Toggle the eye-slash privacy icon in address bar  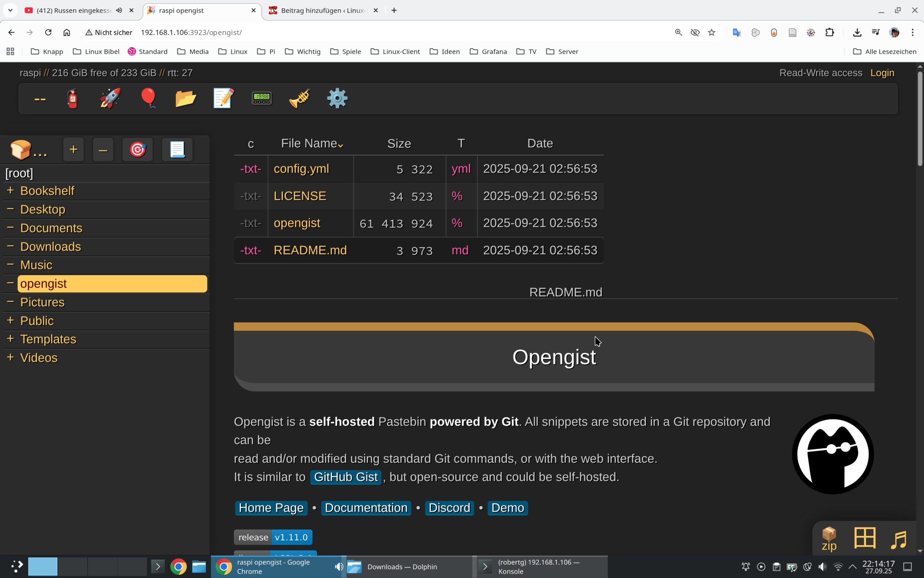(x=694, y=33)
